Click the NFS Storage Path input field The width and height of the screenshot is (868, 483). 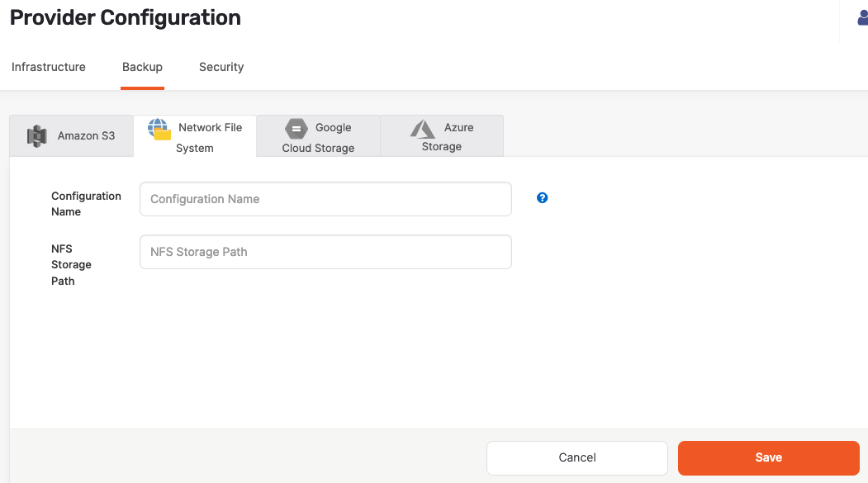pyautogui.click(x=325, y=252)
